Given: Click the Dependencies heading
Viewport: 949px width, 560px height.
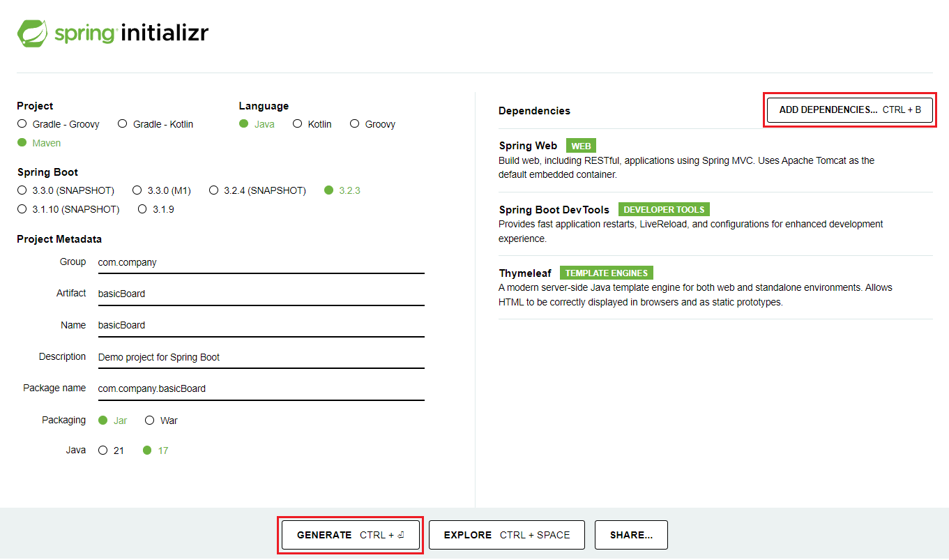Looking at the screenshot, I should (534, 111).
